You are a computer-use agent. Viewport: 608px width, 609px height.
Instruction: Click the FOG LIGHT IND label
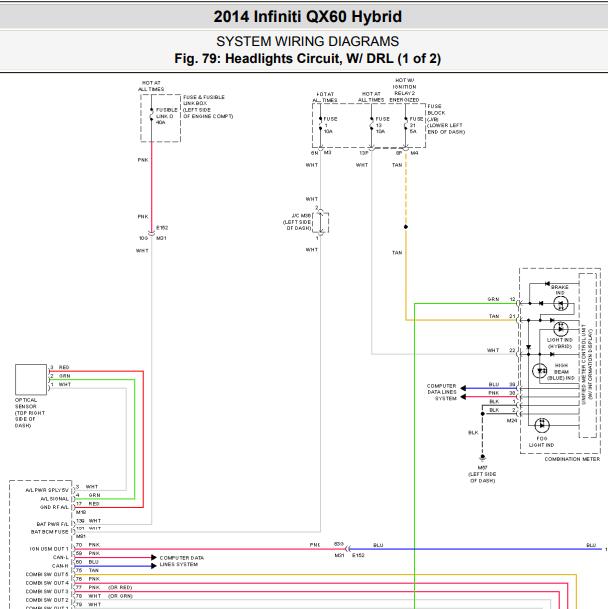click(541, 442)
